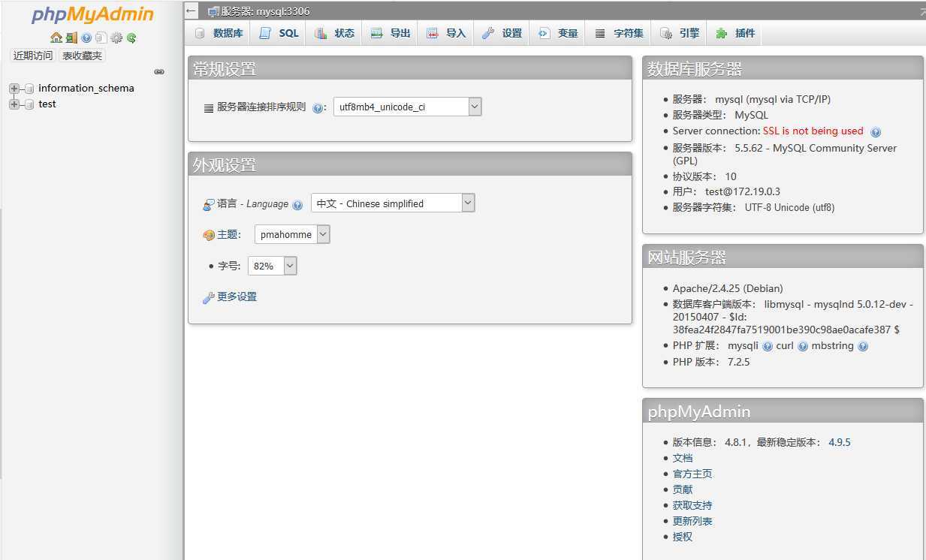Click the 5.5.62 - MySQL Community Server text
Viewport: 926px width, 560px height.
point(785,154)
